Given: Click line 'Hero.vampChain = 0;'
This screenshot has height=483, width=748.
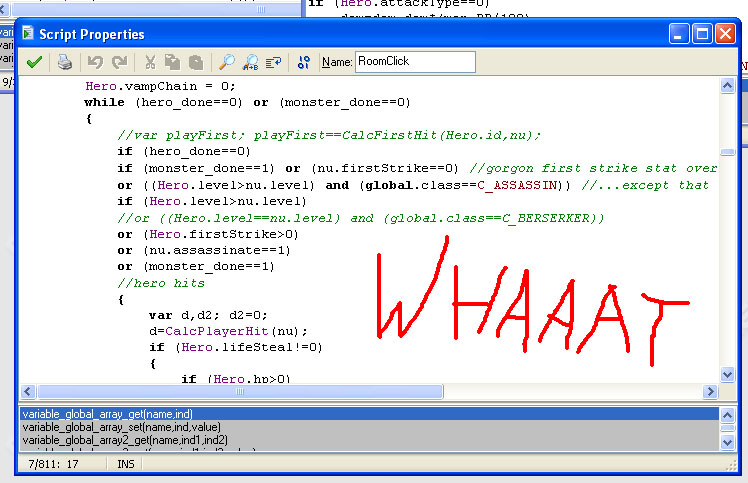Looking at the screenshot, I should (160, 86).
